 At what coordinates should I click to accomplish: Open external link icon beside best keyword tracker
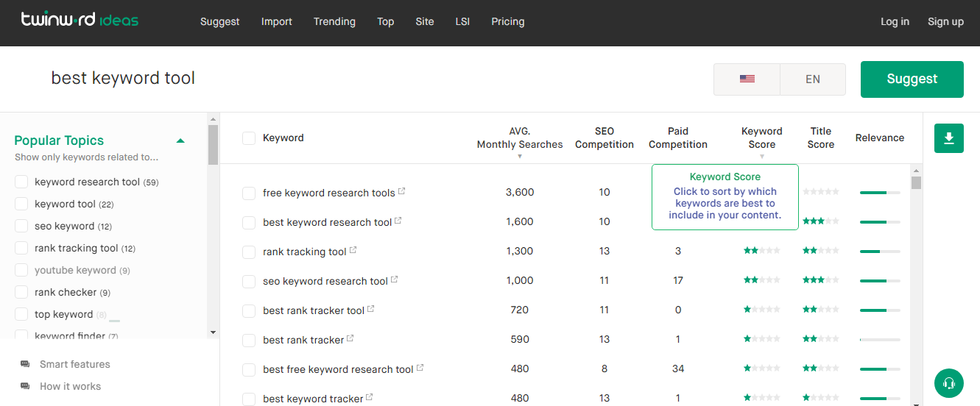[370, 397]
